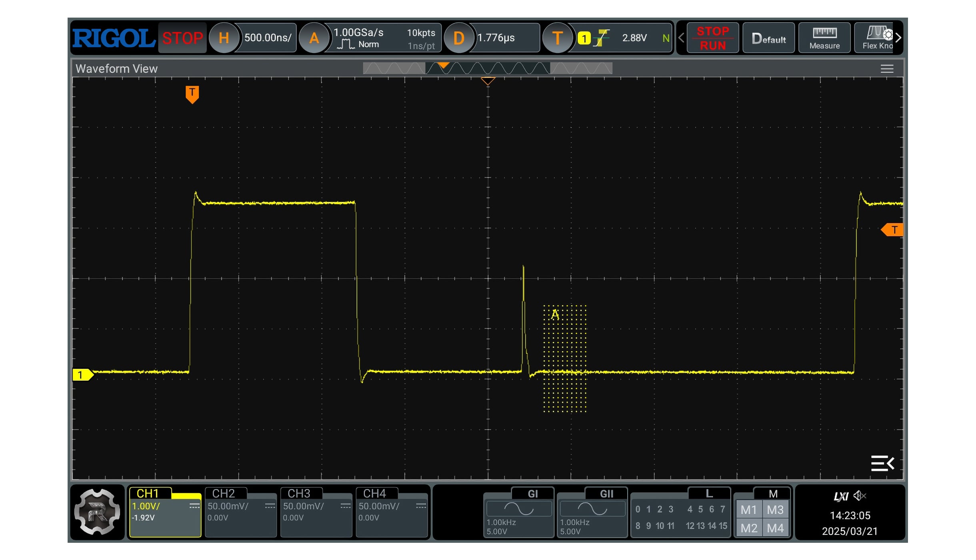Click the CH4 coupling indicator icon

click(421, 506)
